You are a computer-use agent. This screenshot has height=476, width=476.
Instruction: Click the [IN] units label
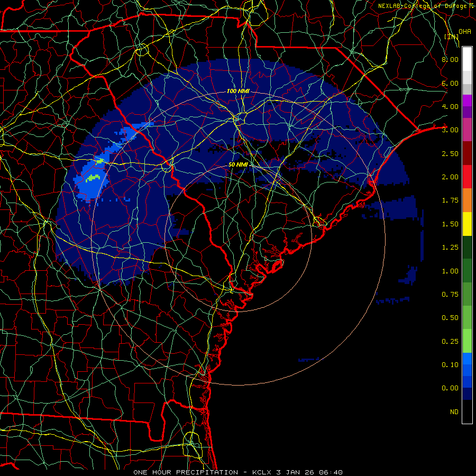(452, 37)
